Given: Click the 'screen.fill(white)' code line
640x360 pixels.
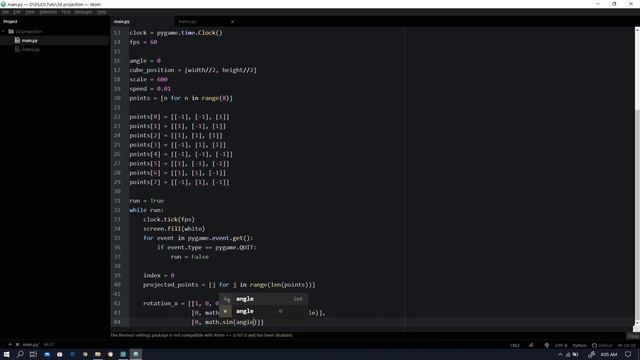Looking at the screenshot, I should coord(174,229).
